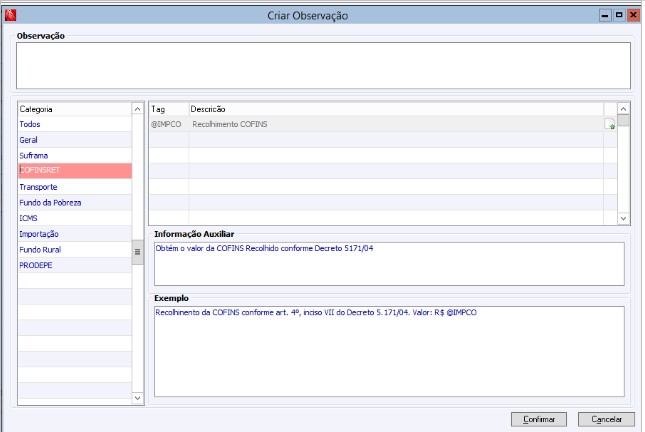Click the tag table scrollbar thumb
This screenshot has height=432, width=645.
pyautogui.click(x=624, y=121)
